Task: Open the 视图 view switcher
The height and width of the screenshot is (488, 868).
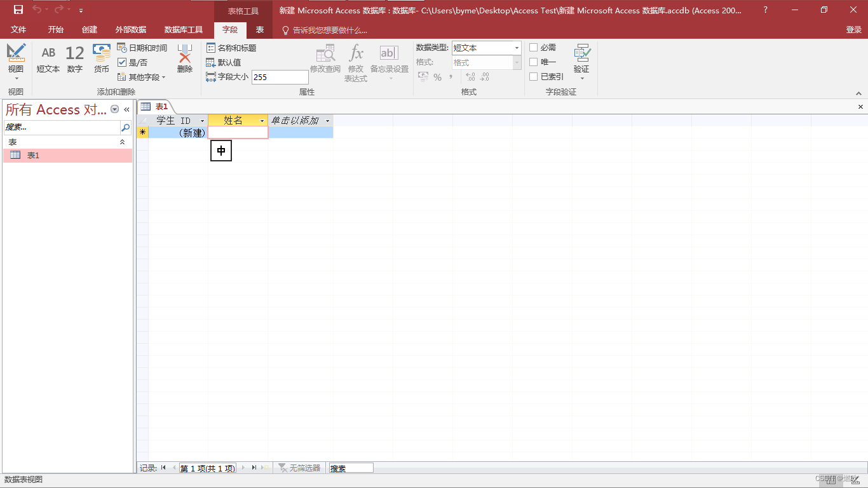Action: click(x=16, y=62)
